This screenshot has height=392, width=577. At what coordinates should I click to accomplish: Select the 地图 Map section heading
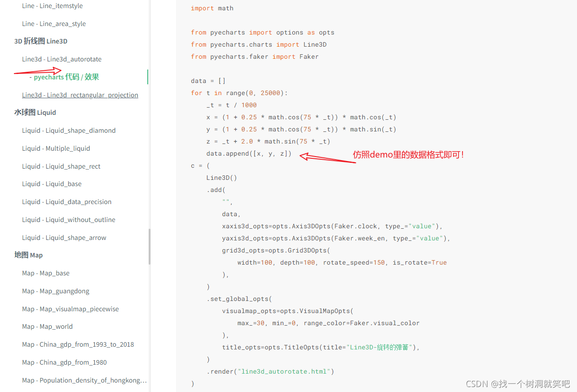click(x=28, y=255)
